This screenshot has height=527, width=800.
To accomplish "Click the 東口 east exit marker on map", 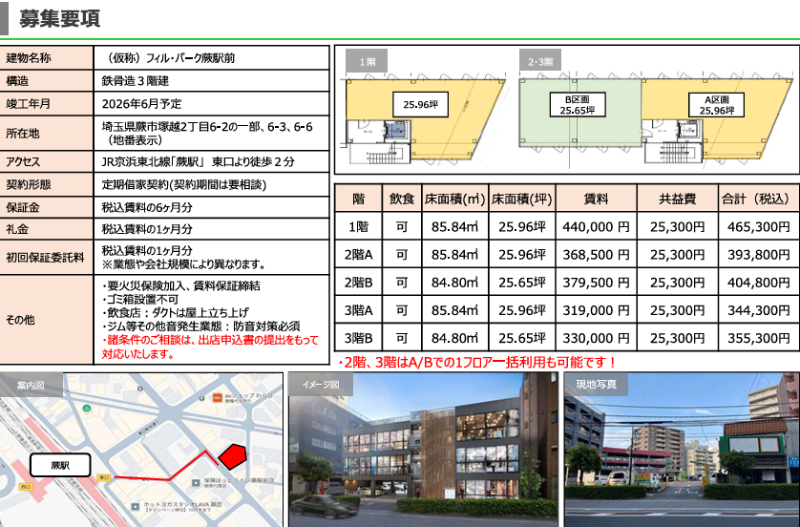I will [x=105, y=479].
